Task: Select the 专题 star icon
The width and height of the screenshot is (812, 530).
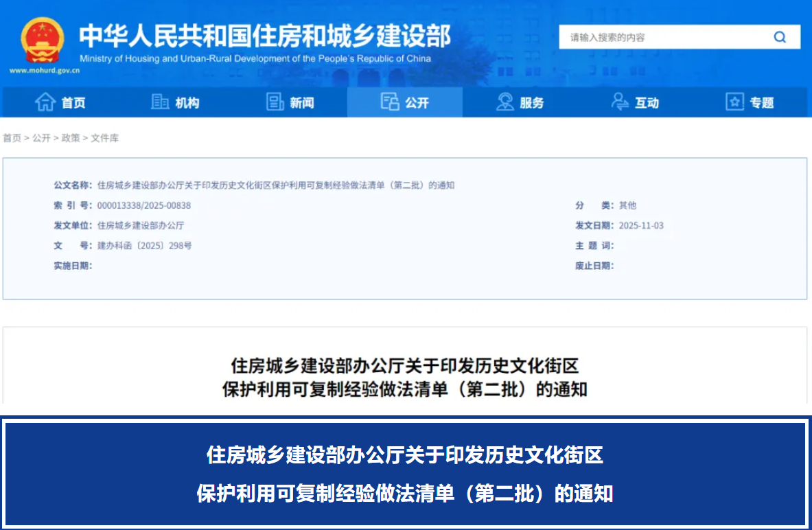Action: tap(734, 102)
